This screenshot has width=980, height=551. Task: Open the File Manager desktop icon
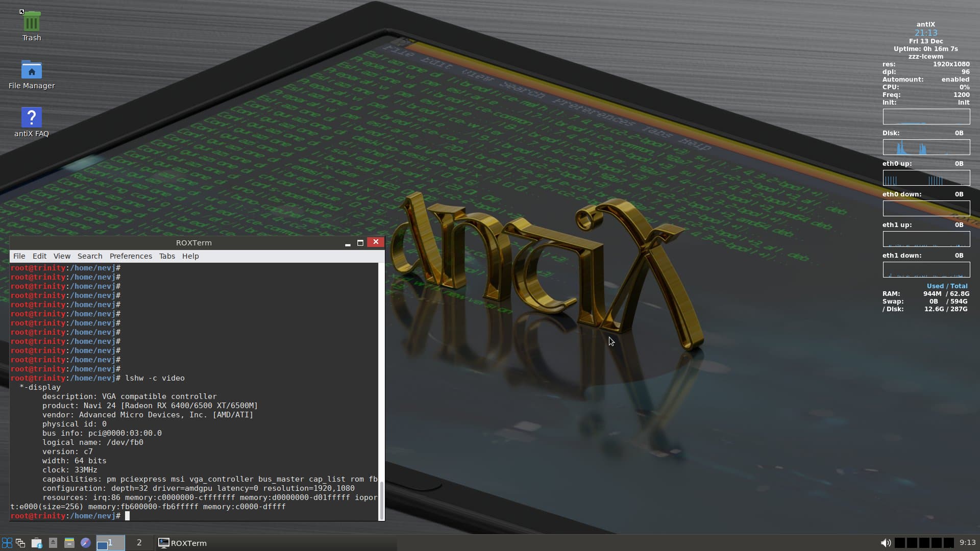[31, 70]
